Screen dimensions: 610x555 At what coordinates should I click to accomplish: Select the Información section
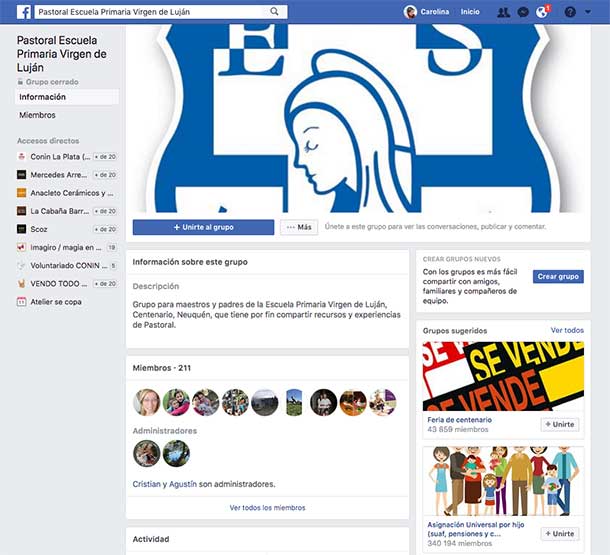tap(67, 97)
